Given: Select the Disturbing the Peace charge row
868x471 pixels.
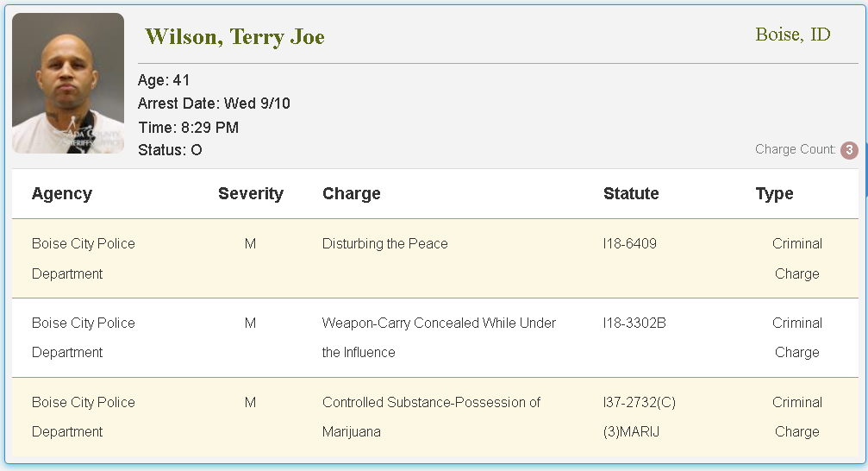Looking at the screenshot, I should 435,259.
